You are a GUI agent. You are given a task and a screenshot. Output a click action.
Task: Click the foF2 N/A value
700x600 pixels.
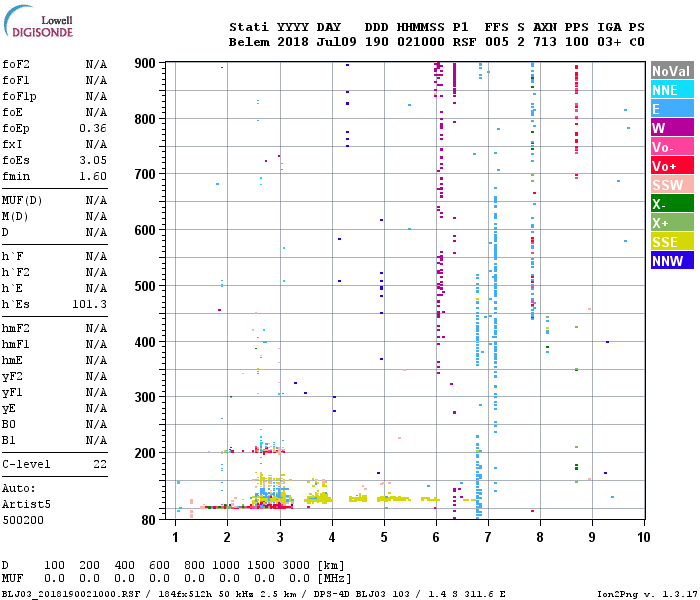pos(96,64)
